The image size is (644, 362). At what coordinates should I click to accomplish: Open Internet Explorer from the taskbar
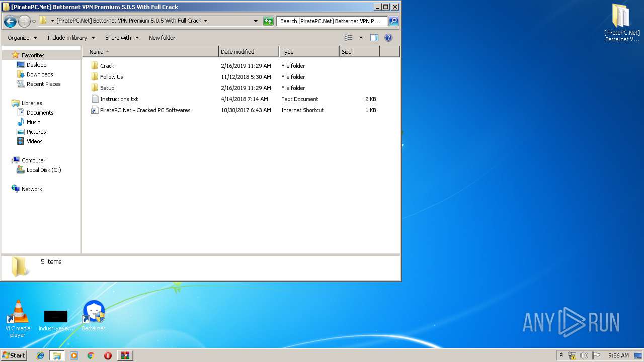[x=40, y=355]
